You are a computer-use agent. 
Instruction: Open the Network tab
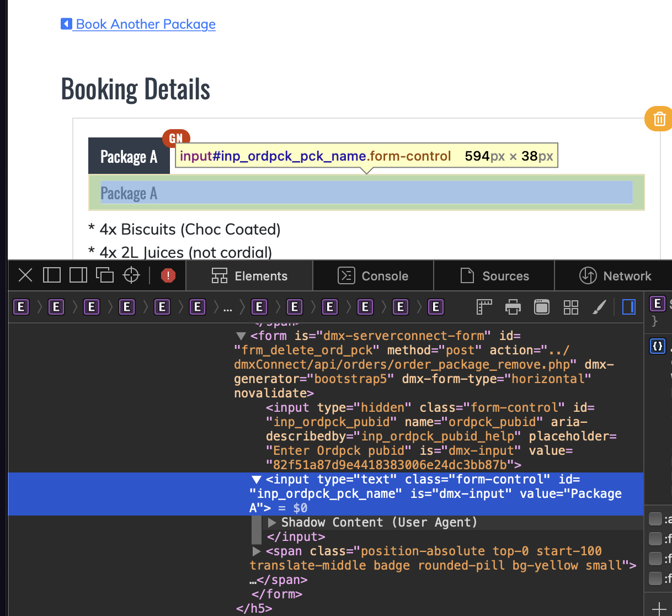pos(615,276)
